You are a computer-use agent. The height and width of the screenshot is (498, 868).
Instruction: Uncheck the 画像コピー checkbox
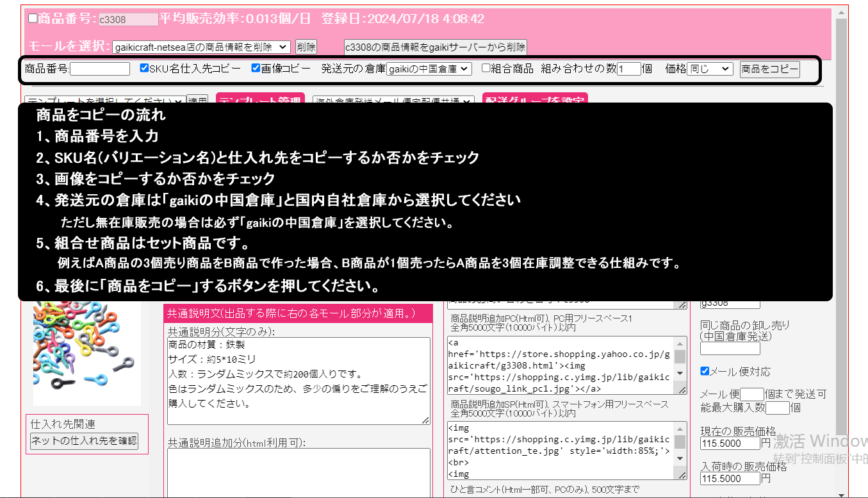256,68
